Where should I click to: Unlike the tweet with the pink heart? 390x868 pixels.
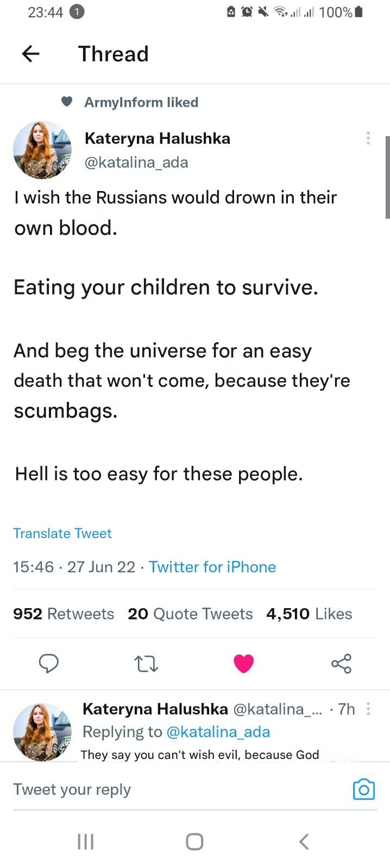pos(243,663)
